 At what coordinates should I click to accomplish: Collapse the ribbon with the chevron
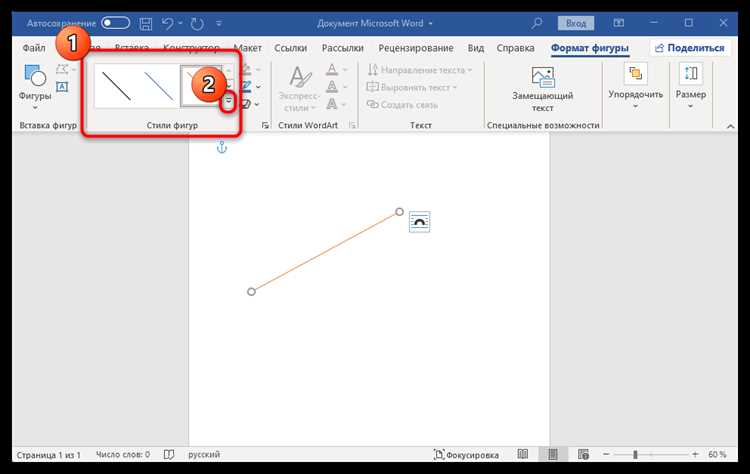point(730,126)
